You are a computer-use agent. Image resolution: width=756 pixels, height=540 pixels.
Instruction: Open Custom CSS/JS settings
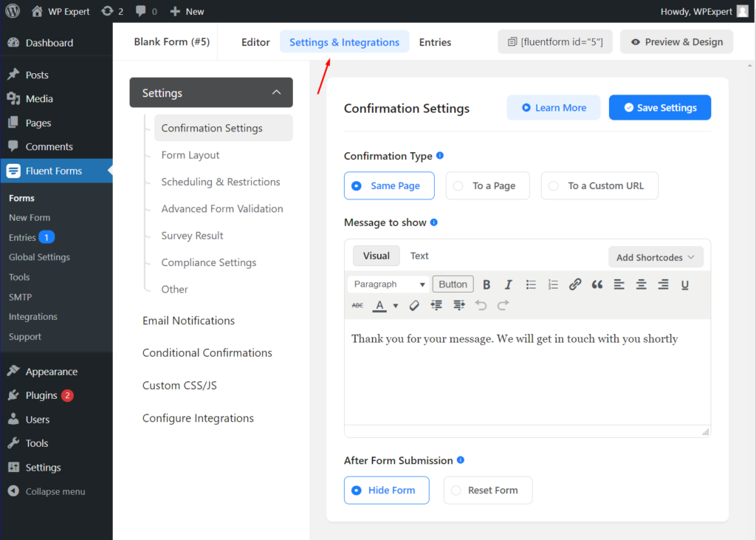click(x=179, y=386)
